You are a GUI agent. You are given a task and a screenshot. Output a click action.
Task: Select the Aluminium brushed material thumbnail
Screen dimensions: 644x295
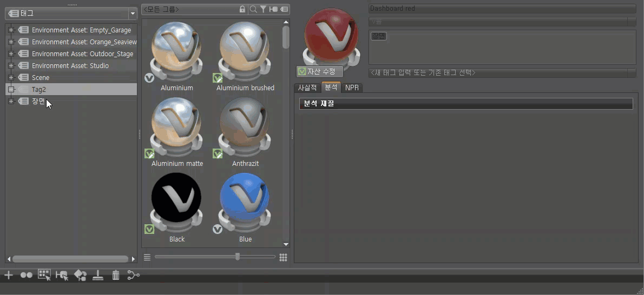click(x=245, y=52)
